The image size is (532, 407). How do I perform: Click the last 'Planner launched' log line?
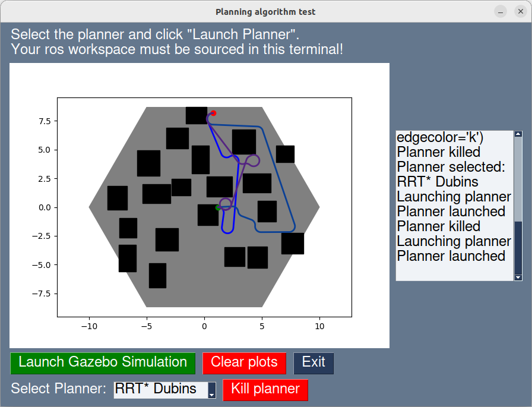451,256
